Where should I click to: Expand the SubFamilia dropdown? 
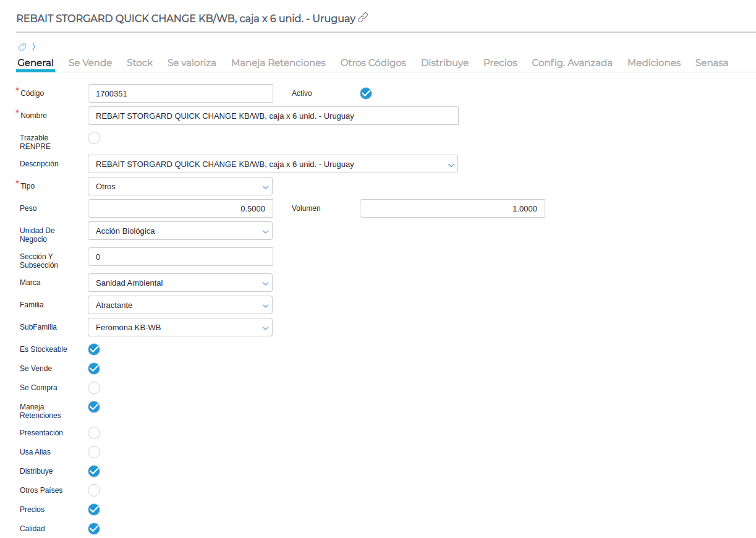pyautogui.click(x=180, y=327)
